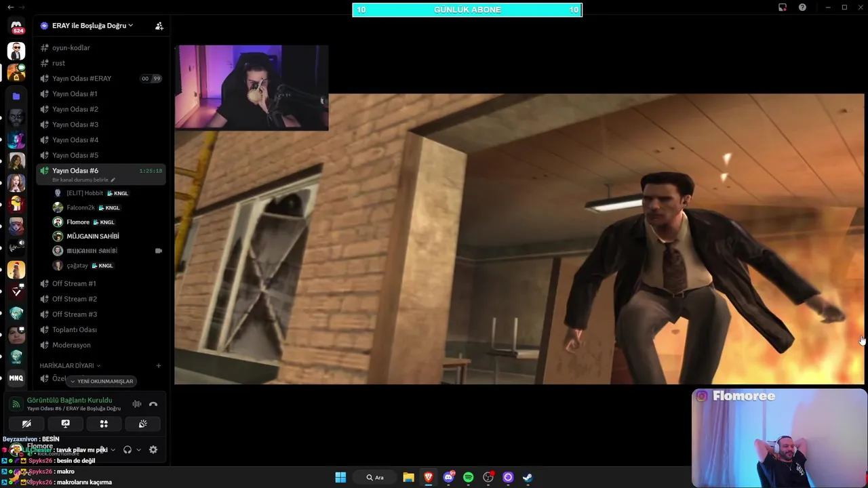Join Off Stream #2 voice channel
Viewport: 868px width, 488px height.
pyautogui.click(x=102, y=299)
